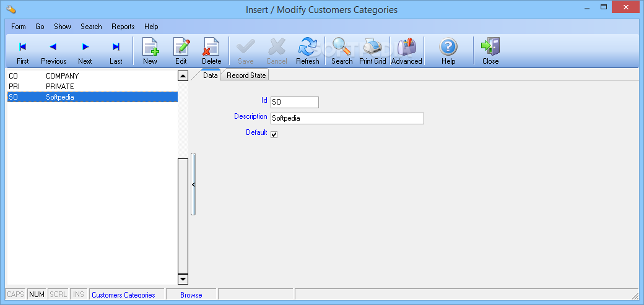Edit the current record
This screenshot has width=644, height=305.
181,51
